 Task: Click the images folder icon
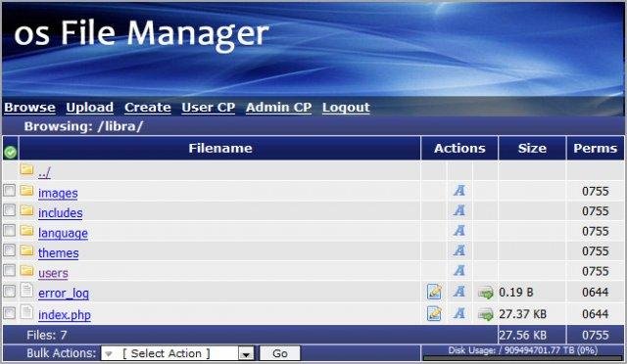pos(26,190)
